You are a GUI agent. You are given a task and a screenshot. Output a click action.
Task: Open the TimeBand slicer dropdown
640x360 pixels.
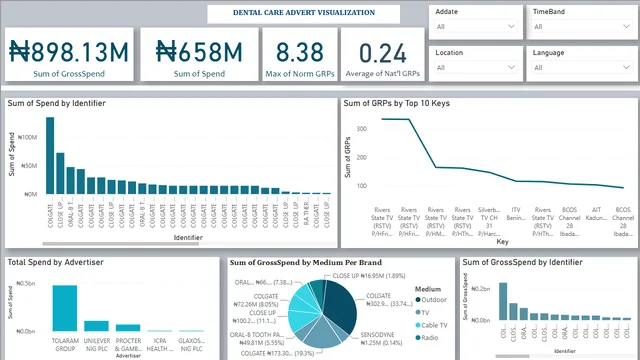[582, 27]
